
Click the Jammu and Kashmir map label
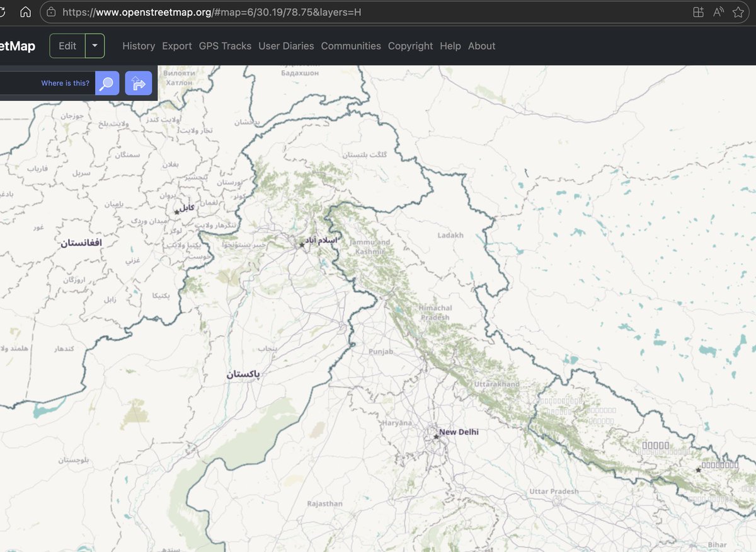click(x=370, y=247)
